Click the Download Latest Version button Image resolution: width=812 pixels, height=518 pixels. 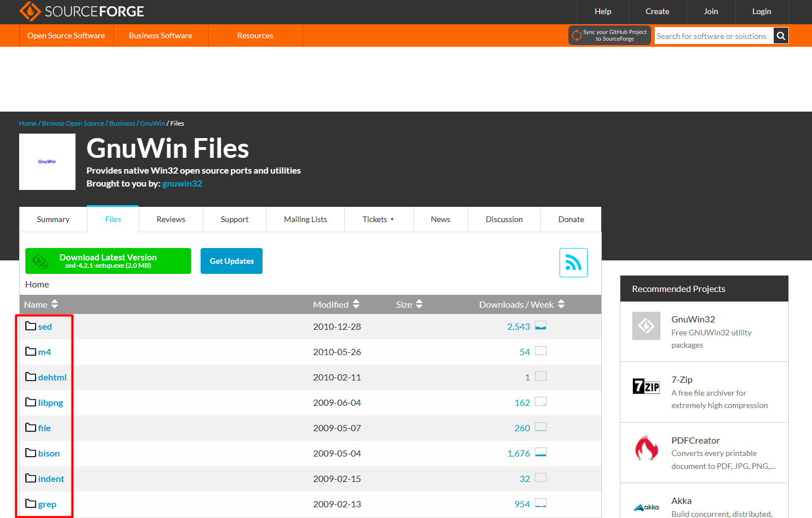coord(108,261)
